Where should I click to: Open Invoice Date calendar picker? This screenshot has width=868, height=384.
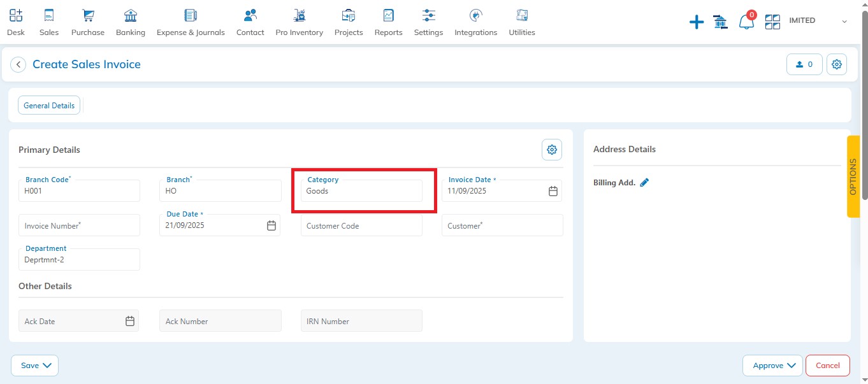[x=553, y=191]
